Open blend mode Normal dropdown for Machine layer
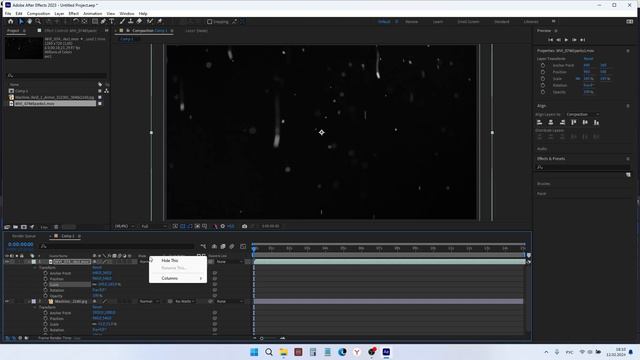This screenshot has height=360, width=640. point(149,301)
